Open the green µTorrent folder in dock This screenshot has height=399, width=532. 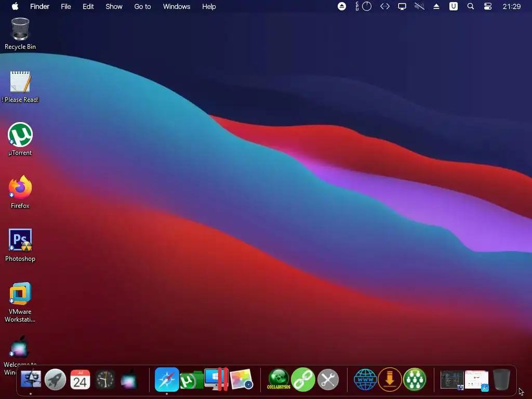192,380
